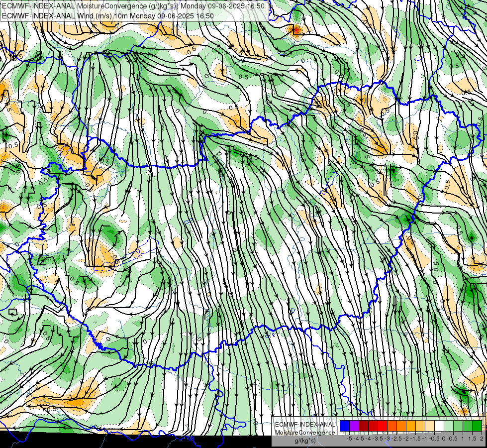This screenshot has height=448, width=487.
Task: Click the '2' tick label at legend end
Action: tap(482, 439)
